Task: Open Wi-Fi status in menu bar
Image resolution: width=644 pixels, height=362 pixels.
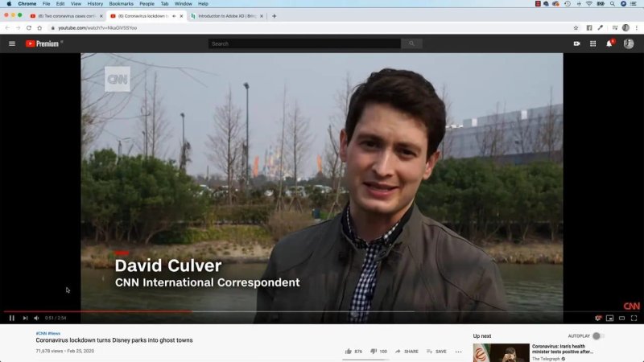Action: tap(589, 4)
